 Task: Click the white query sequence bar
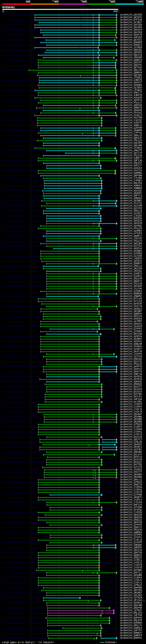pos(60,10)
